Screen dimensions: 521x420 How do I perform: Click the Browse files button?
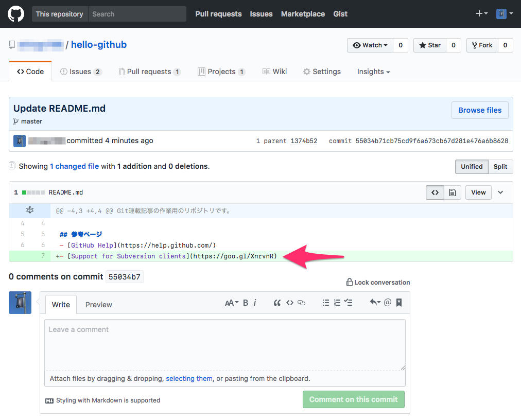click(480, 110)
